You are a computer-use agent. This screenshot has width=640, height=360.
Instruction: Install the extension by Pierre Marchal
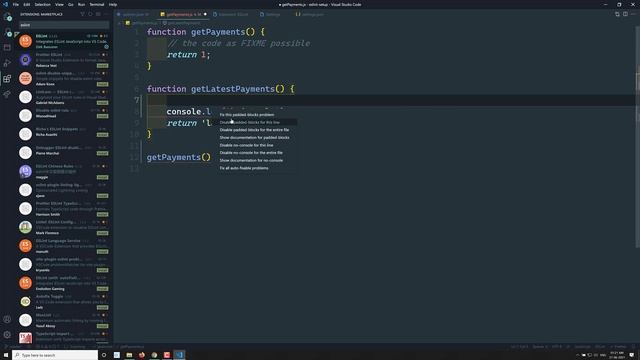tap(102, 153)
